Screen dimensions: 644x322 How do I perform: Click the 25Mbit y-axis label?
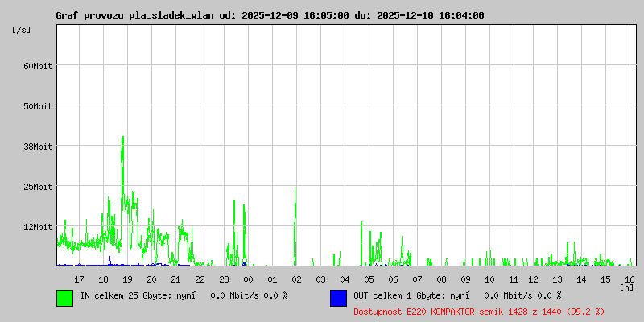tap(37, 187)
